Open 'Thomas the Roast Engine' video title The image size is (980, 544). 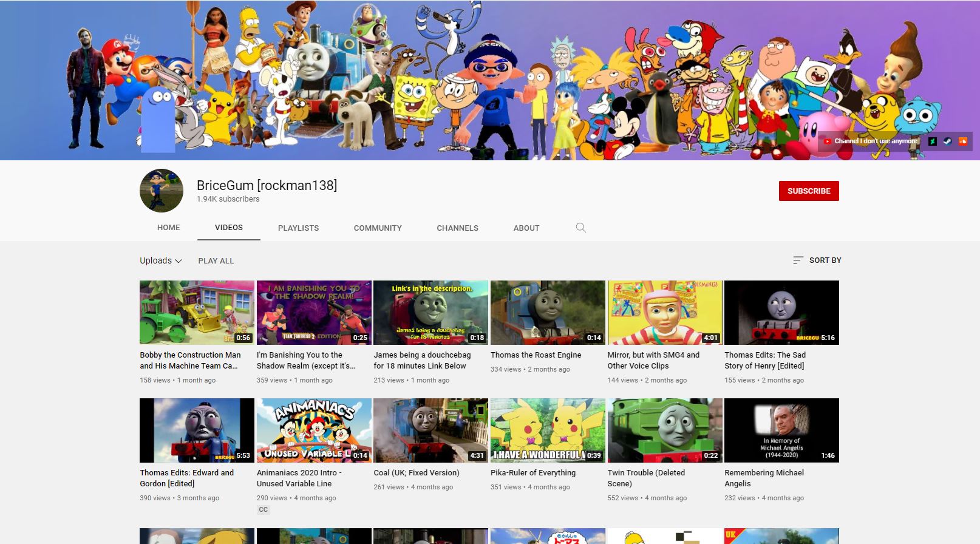(536, 355)
